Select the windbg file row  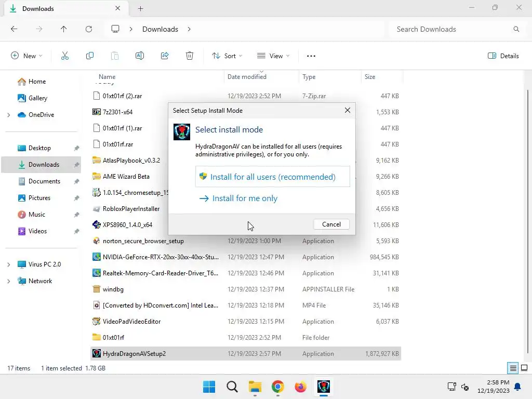(x=246, y=289)
